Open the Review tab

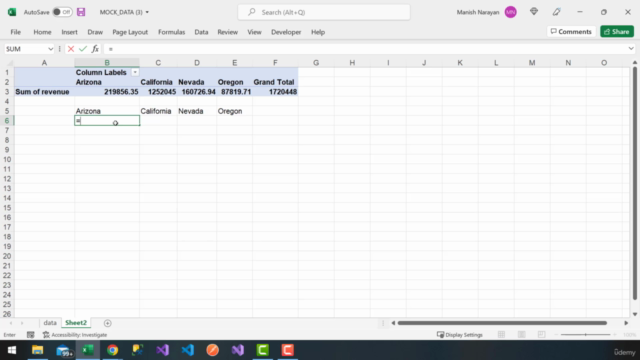tap(227, 32)
